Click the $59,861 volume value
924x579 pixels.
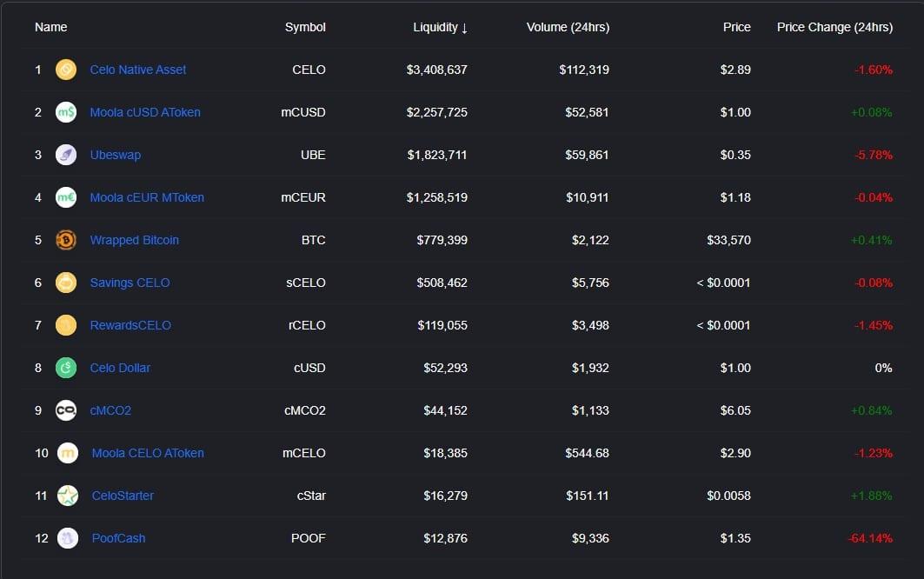coord(587,155)
